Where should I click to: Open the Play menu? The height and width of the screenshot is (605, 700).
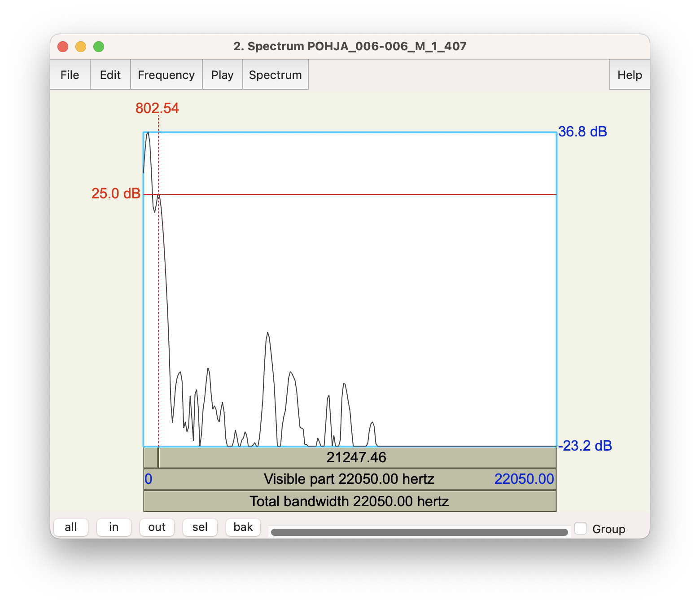(223, 75)
